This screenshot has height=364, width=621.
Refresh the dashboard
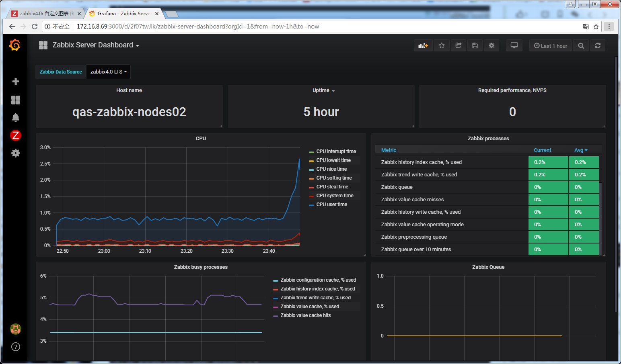tap(598, 46)
